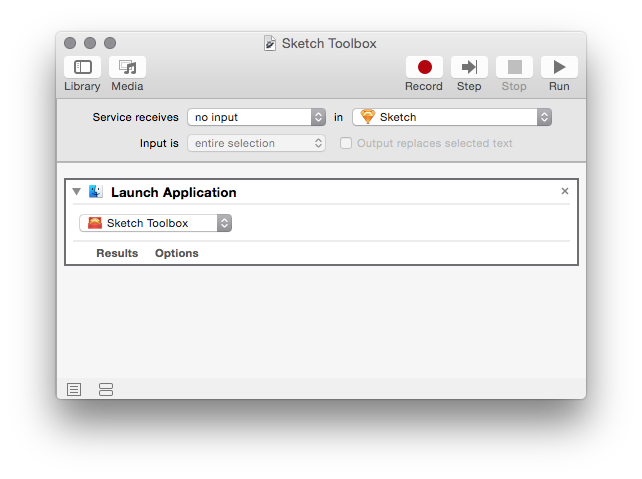Show the action Results section
Image resolution: width=642 pixels, height=479 pixels.
click(117, 253)
